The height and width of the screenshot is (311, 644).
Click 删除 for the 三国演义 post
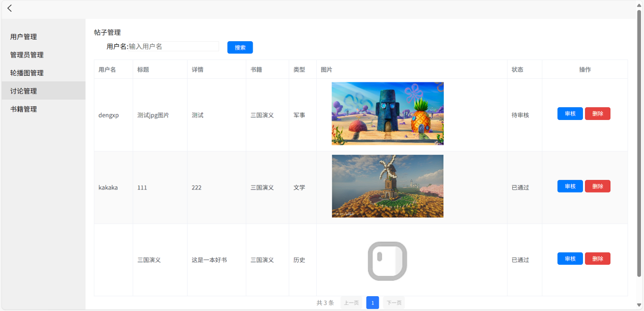point(597,258)
